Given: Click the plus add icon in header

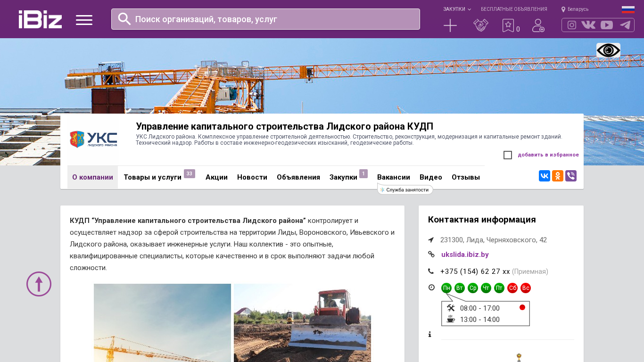Looking at the screenshot, I should point(450,25).
